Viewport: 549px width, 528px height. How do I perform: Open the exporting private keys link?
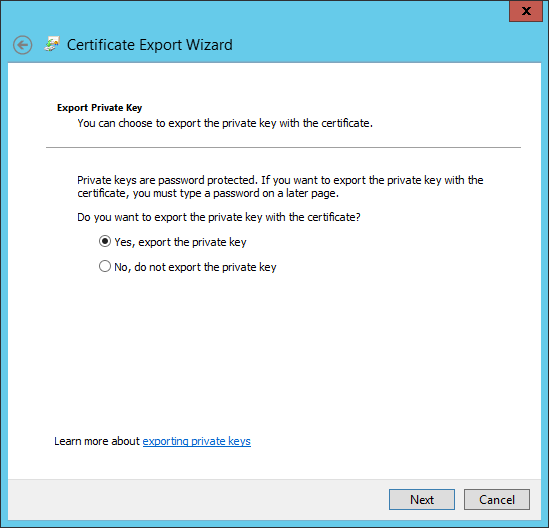(x=196, y=441)
